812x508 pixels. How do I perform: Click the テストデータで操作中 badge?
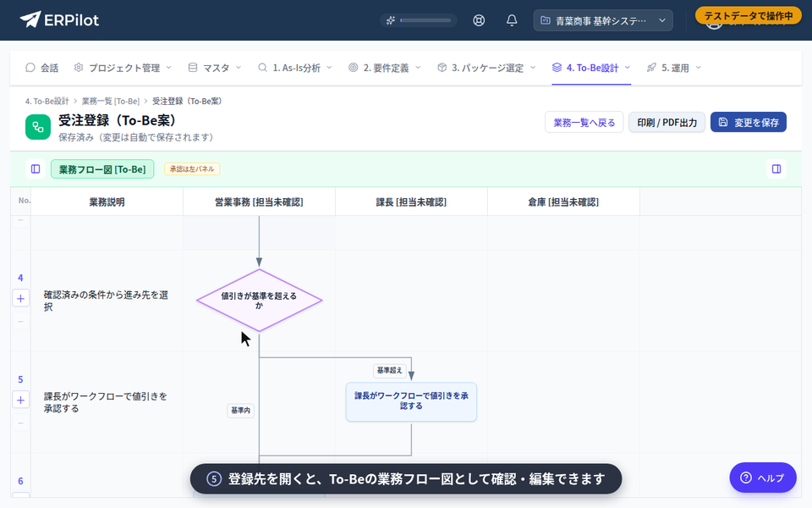pyautogui.click(x=749, y=15)
